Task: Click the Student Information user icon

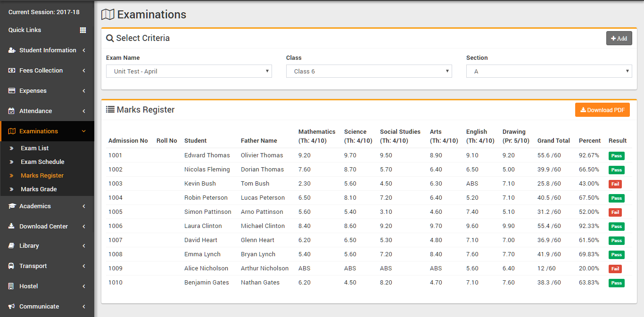Action: coord(12,50)
